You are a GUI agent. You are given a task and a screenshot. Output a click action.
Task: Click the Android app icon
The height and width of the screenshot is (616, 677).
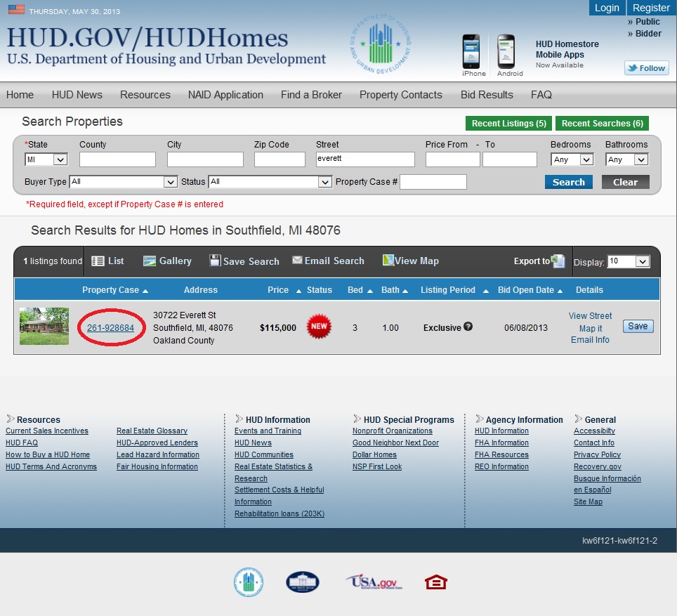pos(506,52)
